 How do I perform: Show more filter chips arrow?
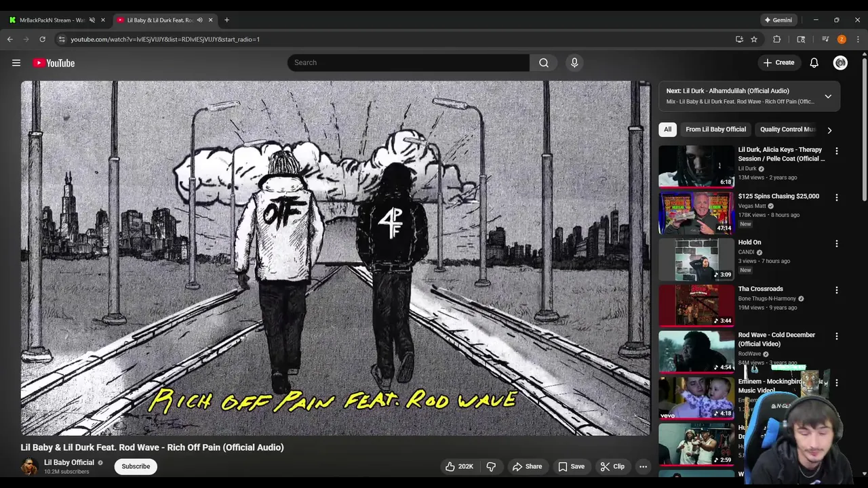tap(829, 130)
